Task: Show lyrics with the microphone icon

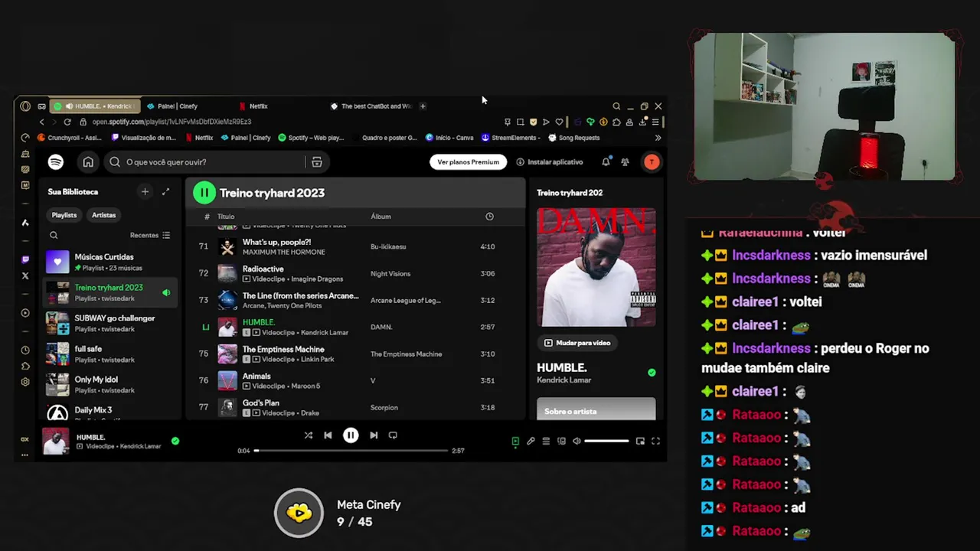Action: point(531,442)
